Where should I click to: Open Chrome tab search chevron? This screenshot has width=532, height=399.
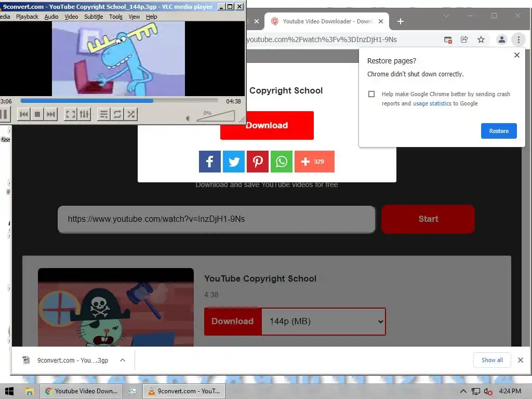tap(446, 16)
